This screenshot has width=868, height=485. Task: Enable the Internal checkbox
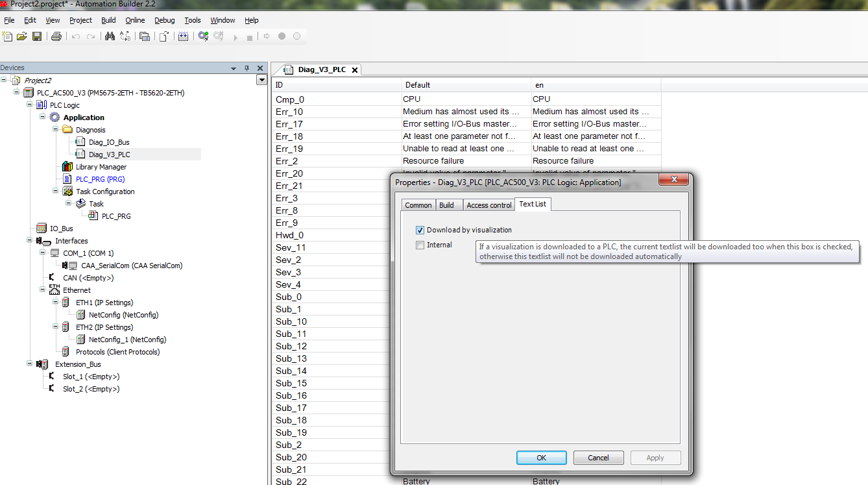(x=420, y=243)
